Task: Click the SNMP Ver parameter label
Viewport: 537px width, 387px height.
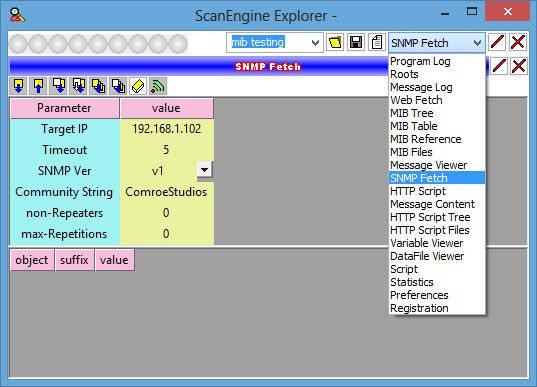Action: 64,171
